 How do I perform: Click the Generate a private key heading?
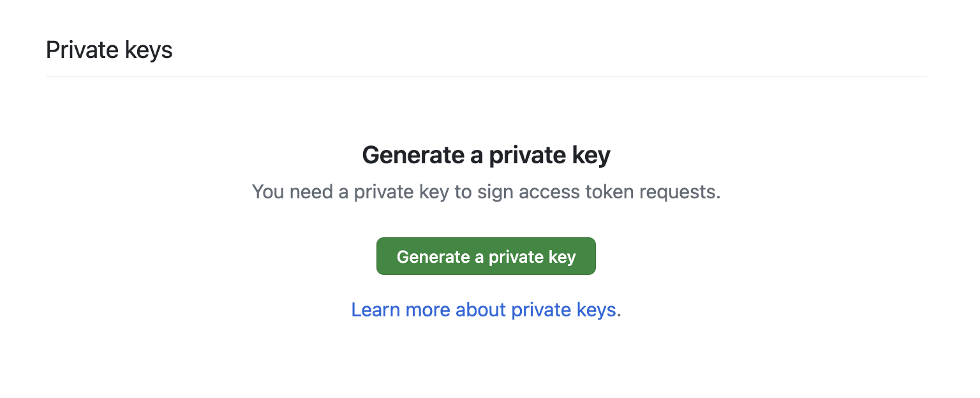point(486,154)
